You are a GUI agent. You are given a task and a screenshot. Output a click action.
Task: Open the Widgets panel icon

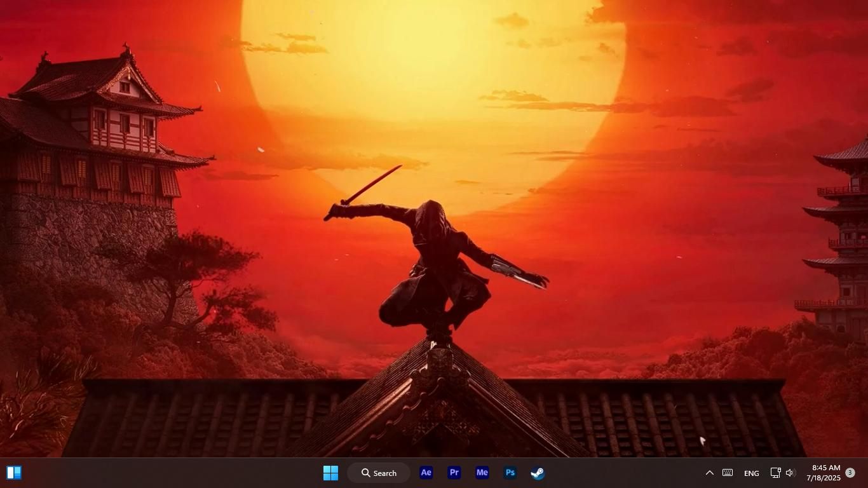(x=14, y=473)
